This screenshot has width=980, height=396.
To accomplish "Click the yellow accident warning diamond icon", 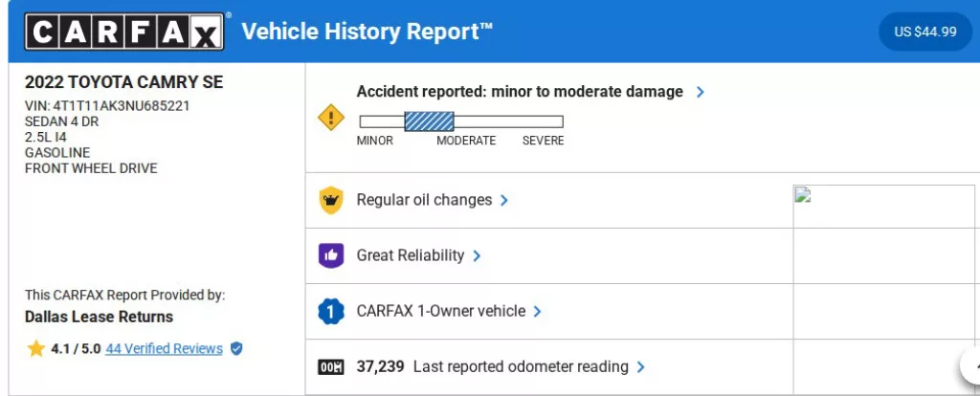I will point(330,118).
